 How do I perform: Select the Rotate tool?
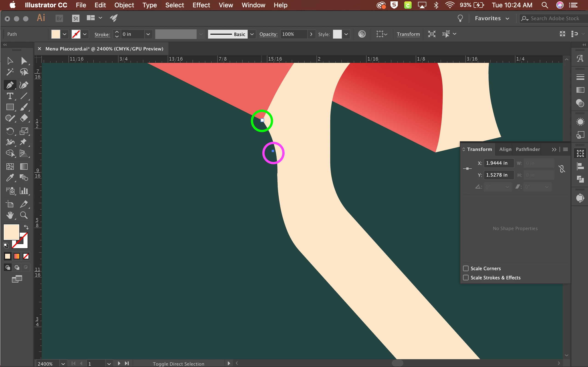coord(10,131)
